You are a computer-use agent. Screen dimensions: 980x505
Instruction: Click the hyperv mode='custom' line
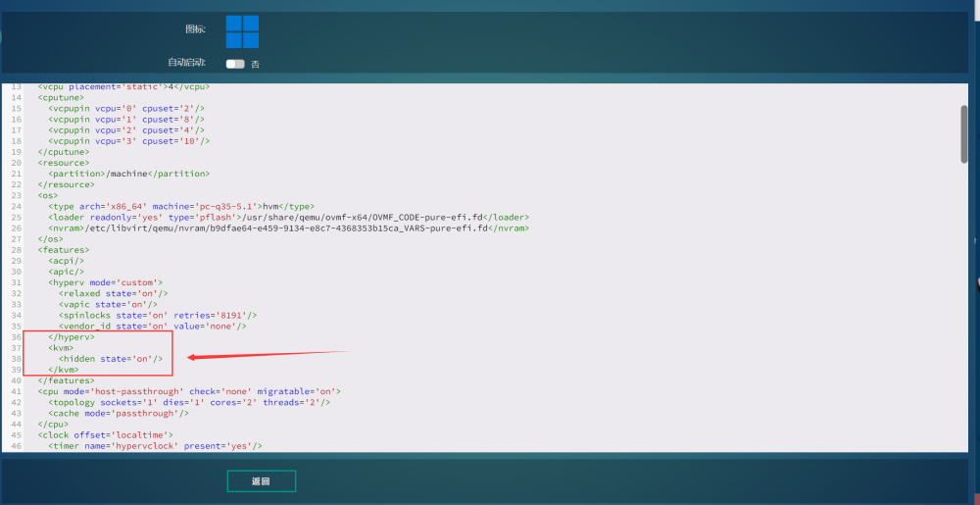pos(106,282)
